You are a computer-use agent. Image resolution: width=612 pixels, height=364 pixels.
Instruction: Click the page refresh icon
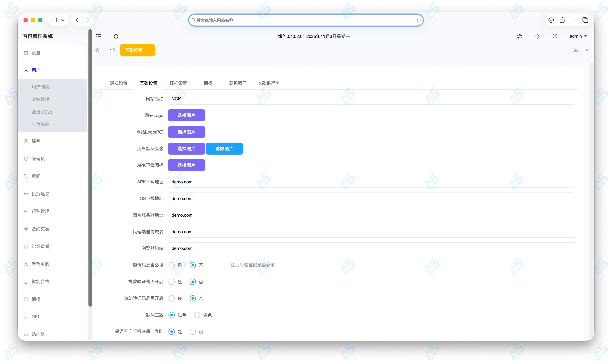[116, 36]
